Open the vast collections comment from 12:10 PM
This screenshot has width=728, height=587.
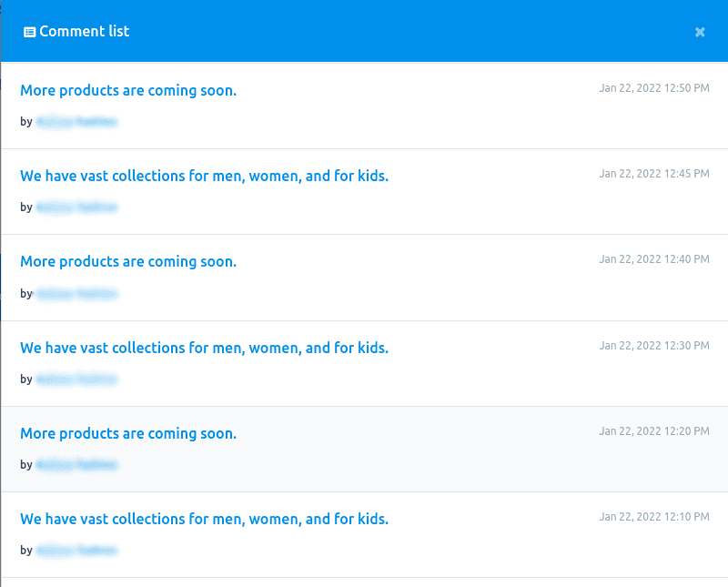(x=204, y=519)
